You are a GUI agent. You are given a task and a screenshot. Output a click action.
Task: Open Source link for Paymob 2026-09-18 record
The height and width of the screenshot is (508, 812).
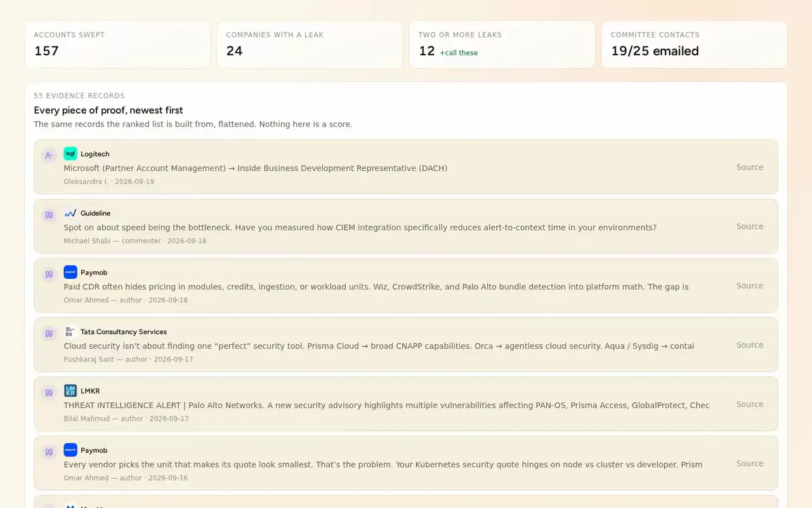click(x=750, y=286)
